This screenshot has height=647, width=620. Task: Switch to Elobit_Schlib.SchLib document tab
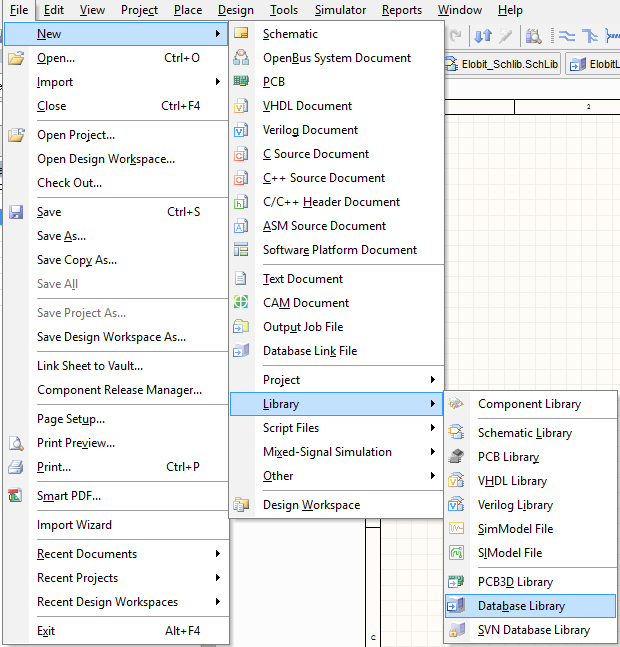(x=502, y=64)
